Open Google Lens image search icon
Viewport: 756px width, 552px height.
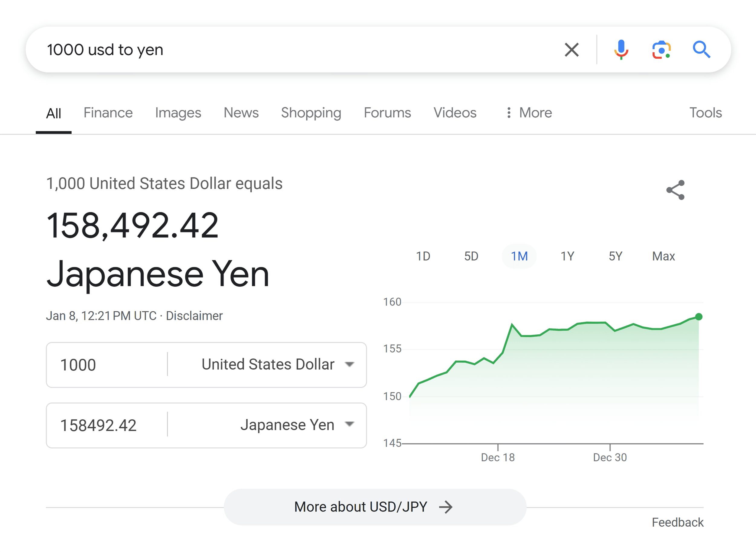tap(661, 50)
